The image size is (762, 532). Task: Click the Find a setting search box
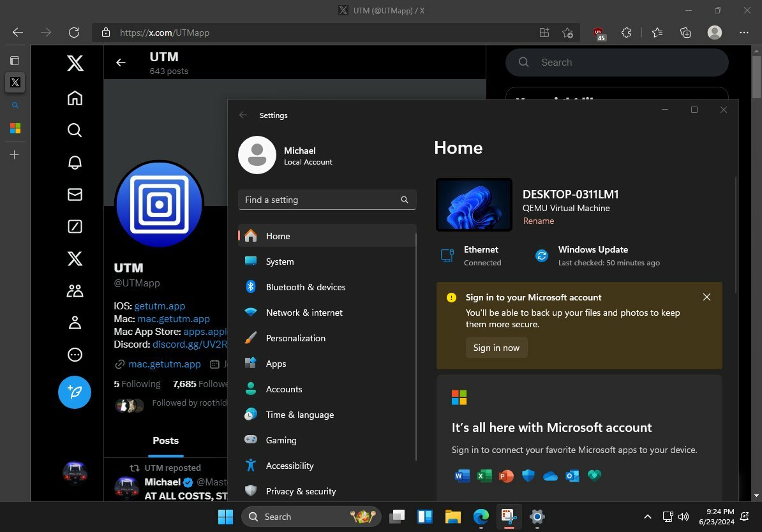tap(327, 200)
